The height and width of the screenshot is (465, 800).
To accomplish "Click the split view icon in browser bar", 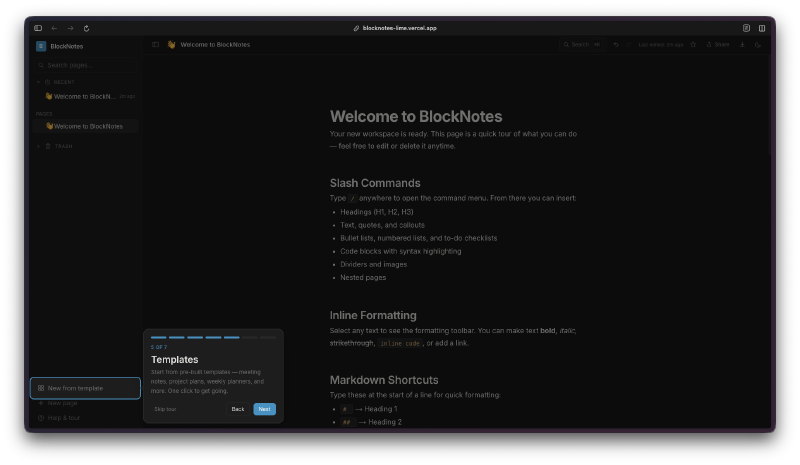I will point(762,28).
